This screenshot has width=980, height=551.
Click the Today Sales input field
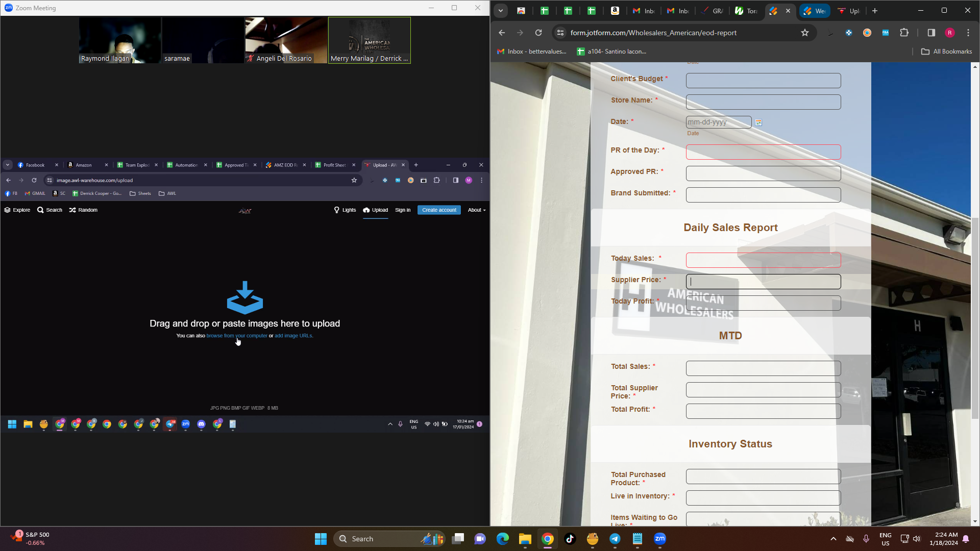click(764, 260)
